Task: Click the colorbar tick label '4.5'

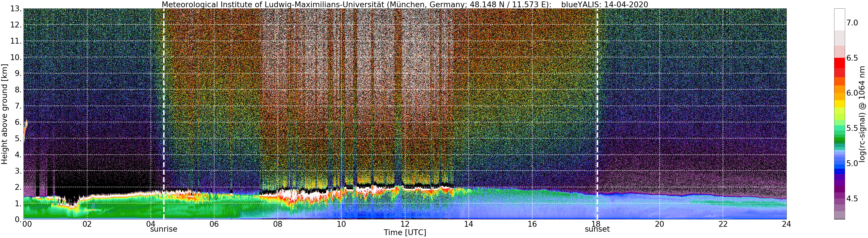Action: tap(852, 198)
